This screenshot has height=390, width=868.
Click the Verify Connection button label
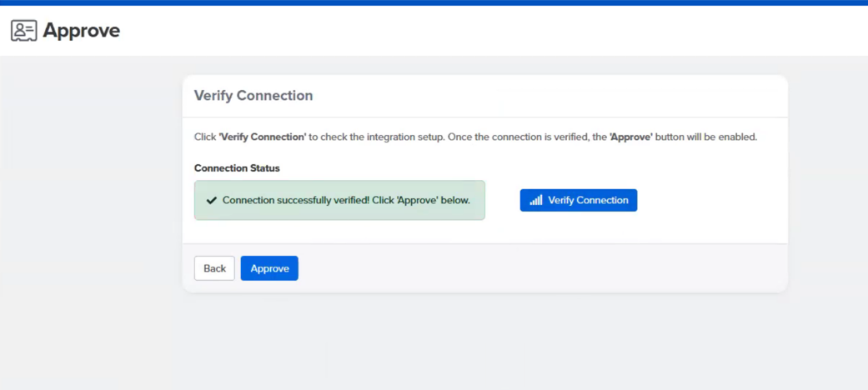click(588, 200)
